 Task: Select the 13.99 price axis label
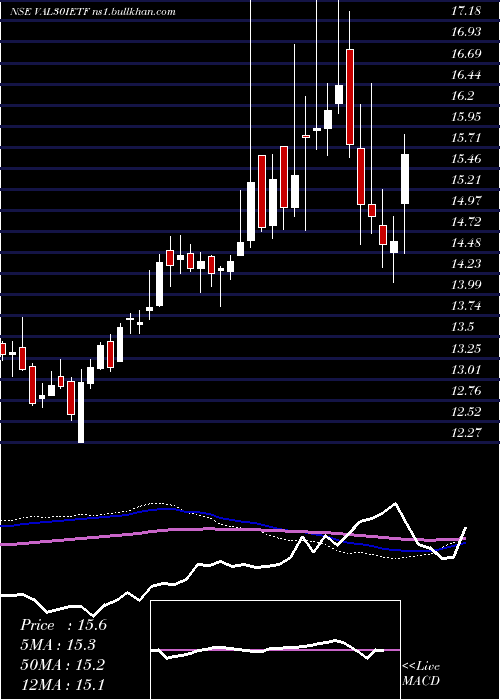(x=466, y=285)
